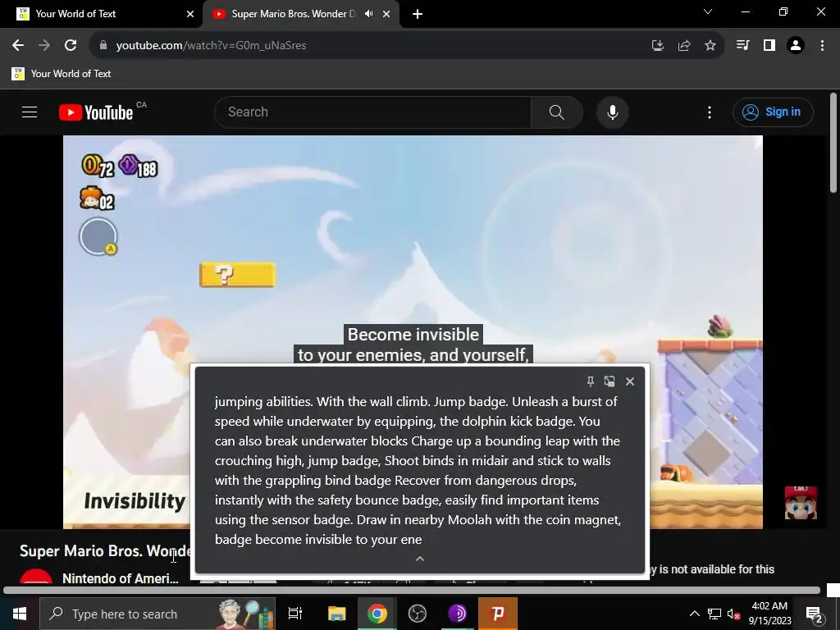Close the live caption popup
This screenshot has height=630, width=840.
point(630,381)
